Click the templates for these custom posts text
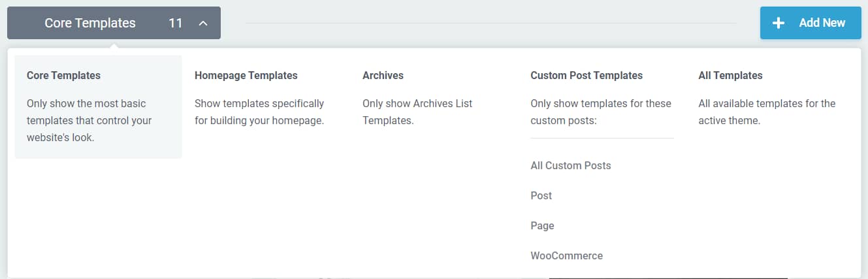Screen dimensions: 868x279 coord(601,112)
